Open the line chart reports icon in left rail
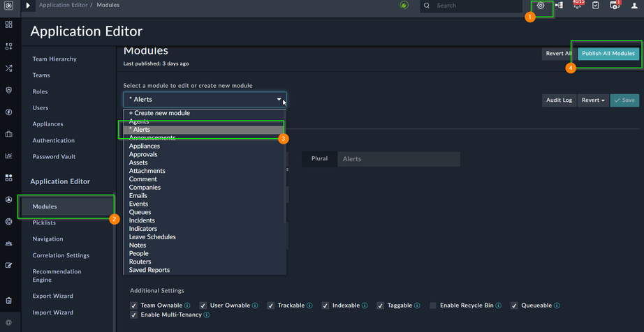 [x=8, y=156]
